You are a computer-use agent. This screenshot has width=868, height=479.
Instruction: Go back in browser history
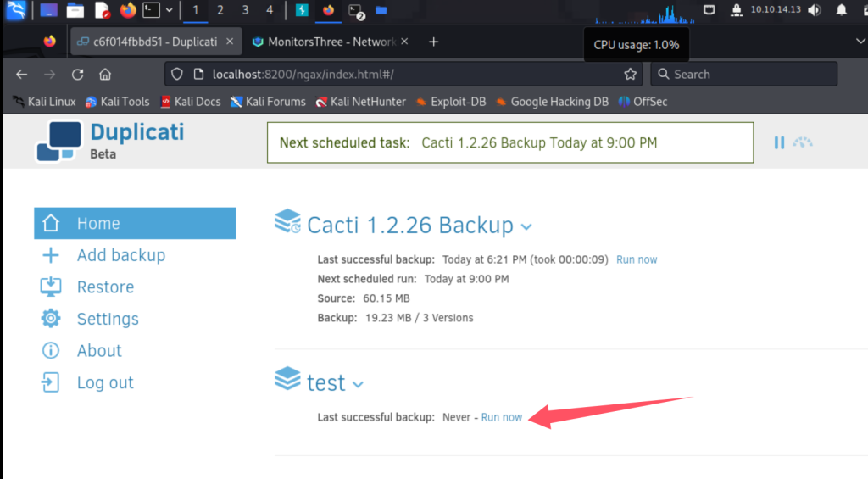click(21, 75)
